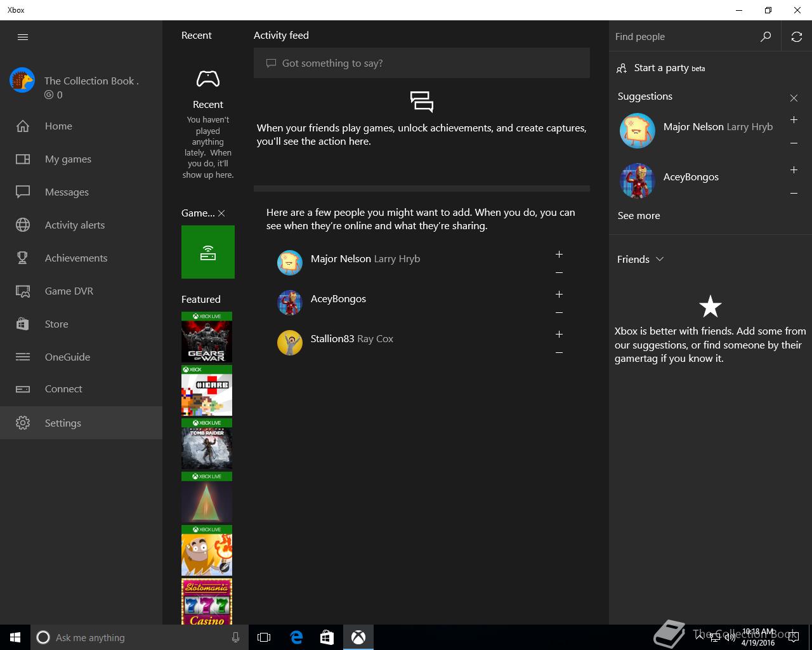This screenshot has width=812, height=650.
Task: Click the Store bag icon
Action: tap(23, 324)
